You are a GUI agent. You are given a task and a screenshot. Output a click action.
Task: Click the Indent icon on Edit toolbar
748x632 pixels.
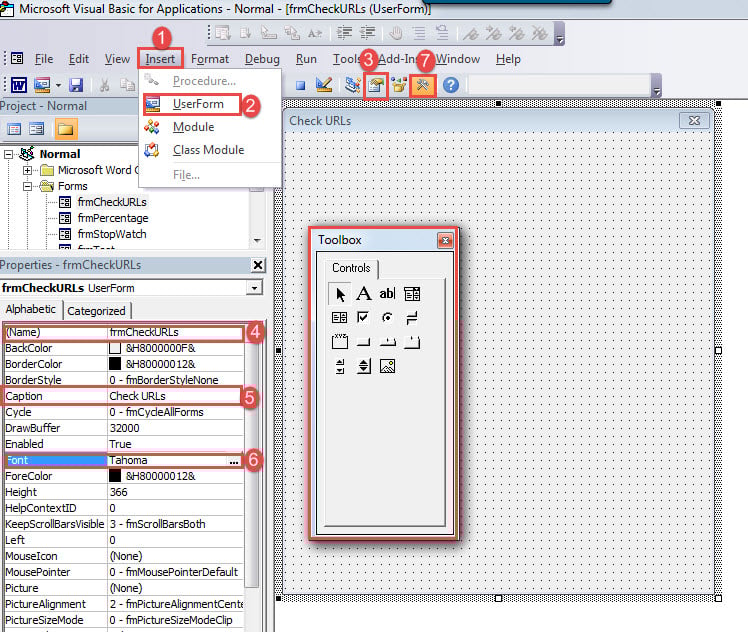pyautogui.click(x=344, y=33)
